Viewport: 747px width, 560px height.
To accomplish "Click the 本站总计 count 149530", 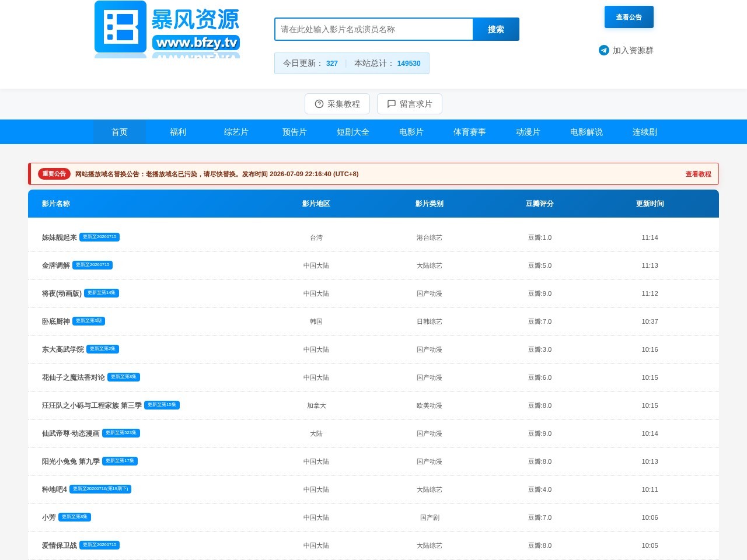I will 409,64.
